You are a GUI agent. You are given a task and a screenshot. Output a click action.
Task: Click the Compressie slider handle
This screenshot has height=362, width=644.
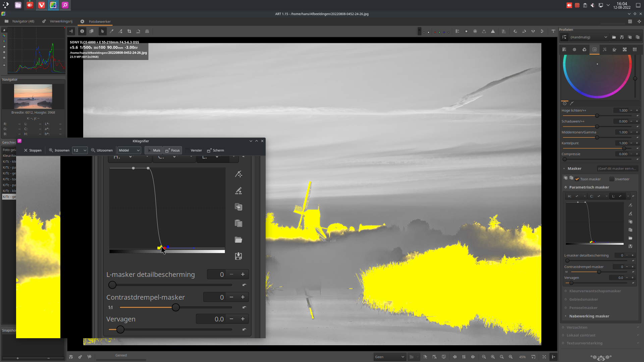pyautogui.click(x=565, y=159)
